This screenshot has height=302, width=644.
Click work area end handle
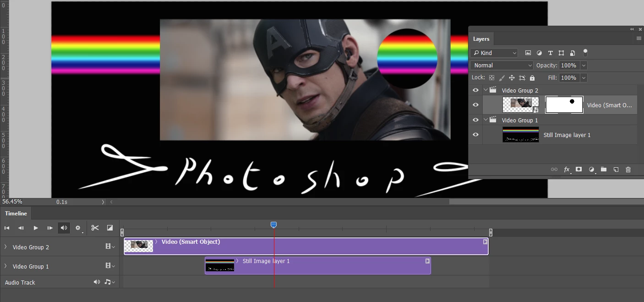491,232
